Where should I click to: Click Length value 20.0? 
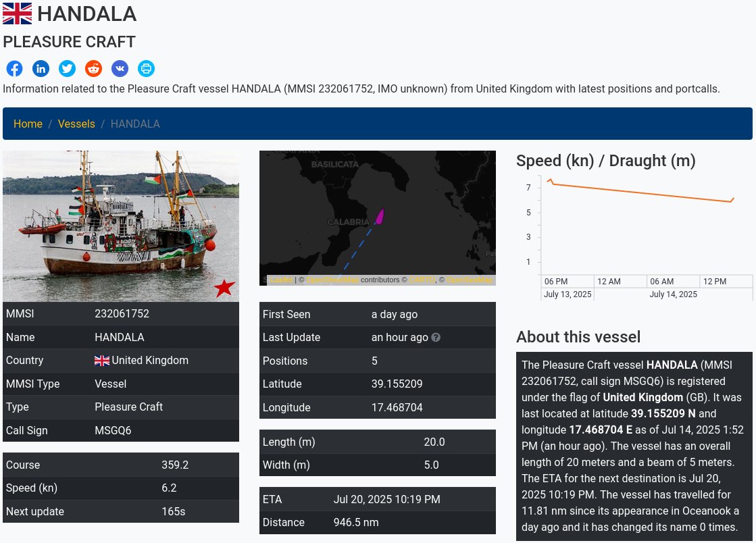point(434,442)
